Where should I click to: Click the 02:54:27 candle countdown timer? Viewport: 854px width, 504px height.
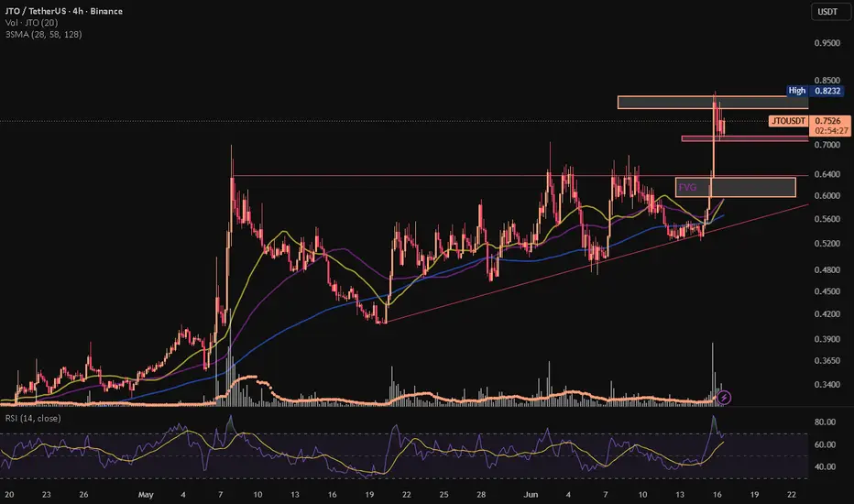pyautogui.click(x=831, y=131)
